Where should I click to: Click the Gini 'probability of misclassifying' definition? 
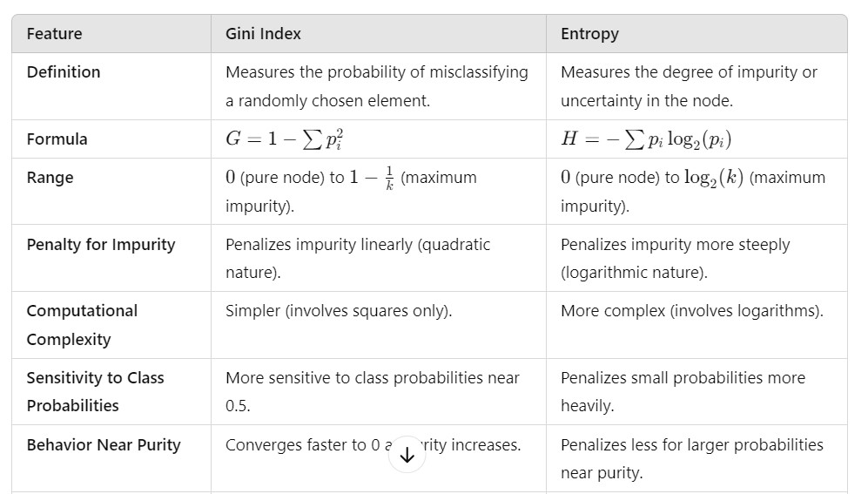(x=376, y=86)
